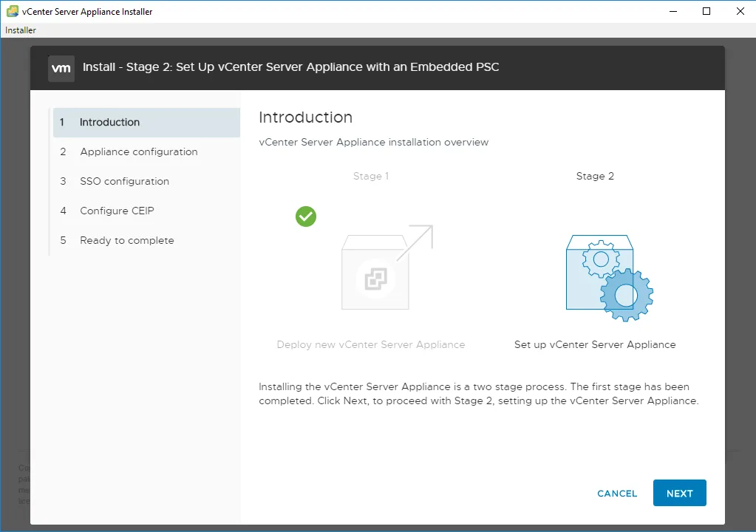Click Set up vCenter Server Appliance caption

(x=595, y=344)
